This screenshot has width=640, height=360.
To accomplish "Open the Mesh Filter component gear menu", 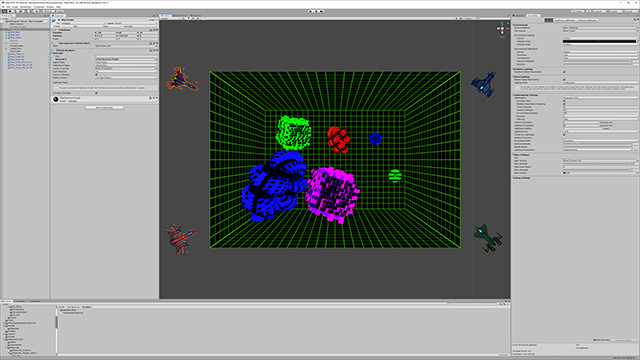I will 157,43.
